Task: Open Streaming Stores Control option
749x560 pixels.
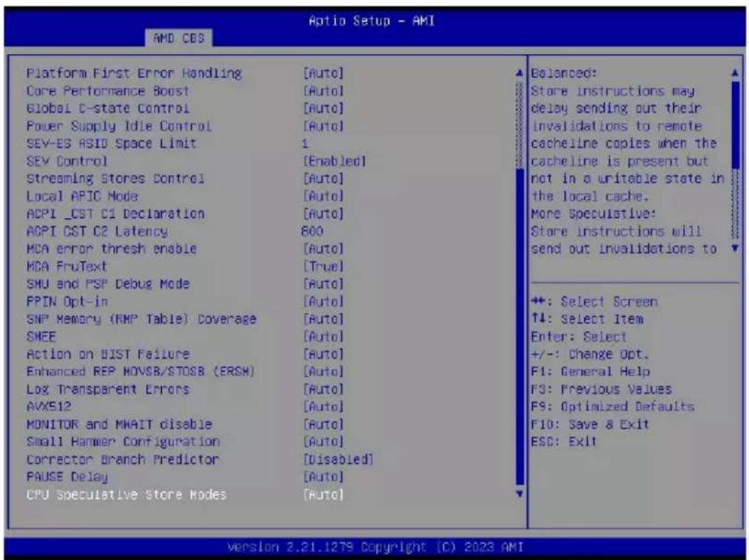Action: [x=185, y=178]
